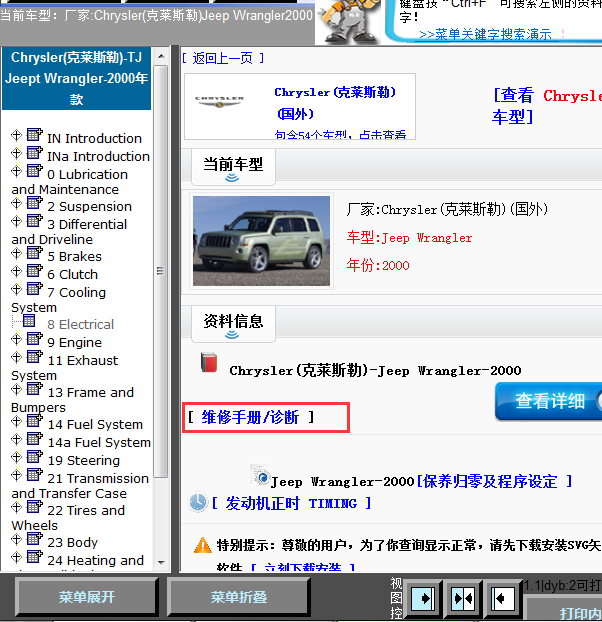Expand the 0 Lubrication and Maintenance node
Image resolution: width=602 pixels, height=622 pixels.
click(x=16, y=171)
